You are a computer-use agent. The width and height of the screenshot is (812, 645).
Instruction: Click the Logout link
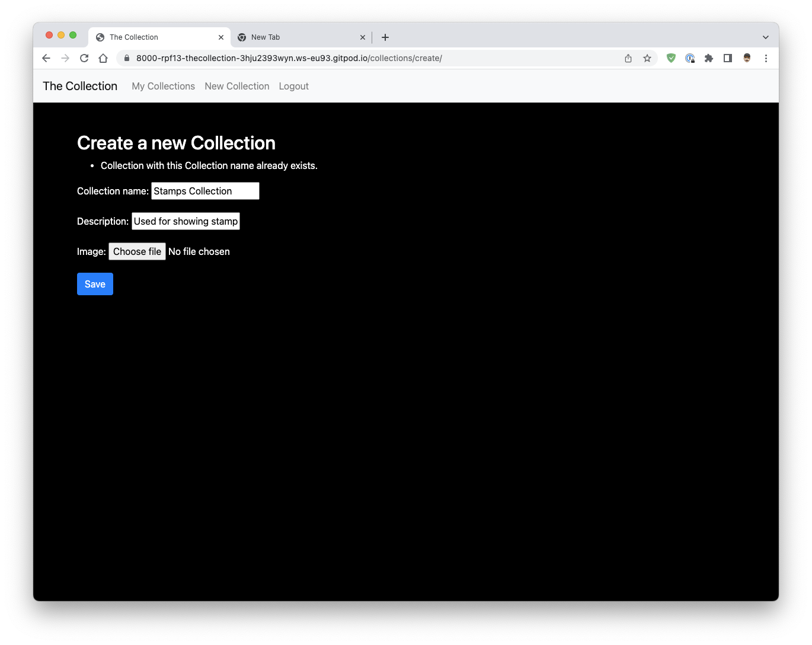pos(293,86)
